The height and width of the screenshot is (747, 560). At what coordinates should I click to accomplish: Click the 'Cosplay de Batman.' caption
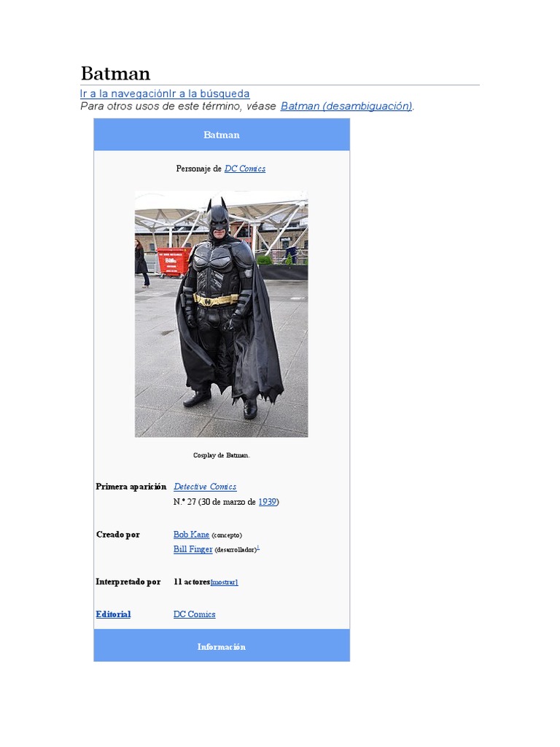click(x=222, y=455)
